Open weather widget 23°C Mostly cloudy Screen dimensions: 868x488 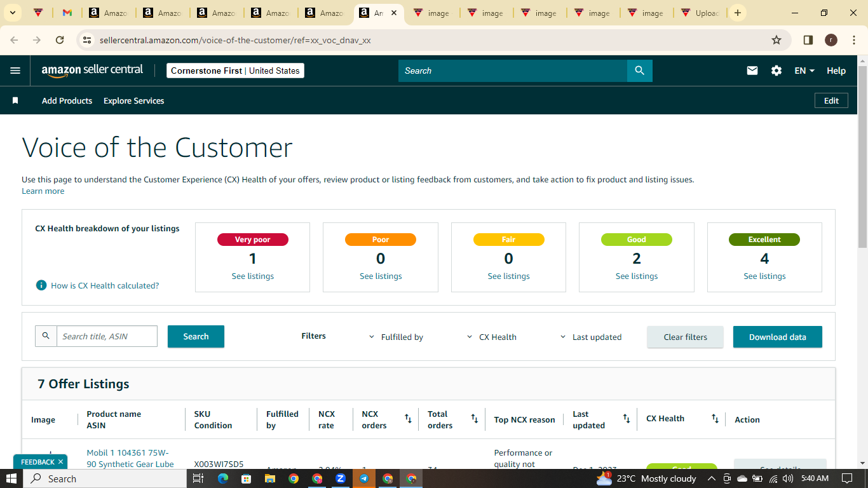(x=646, y=478)
